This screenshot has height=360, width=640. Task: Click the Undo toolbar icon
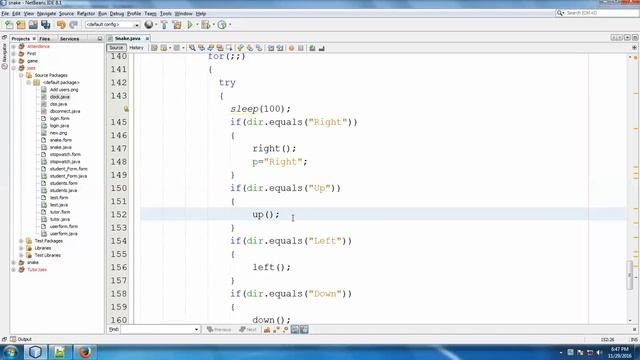[61, 25]
